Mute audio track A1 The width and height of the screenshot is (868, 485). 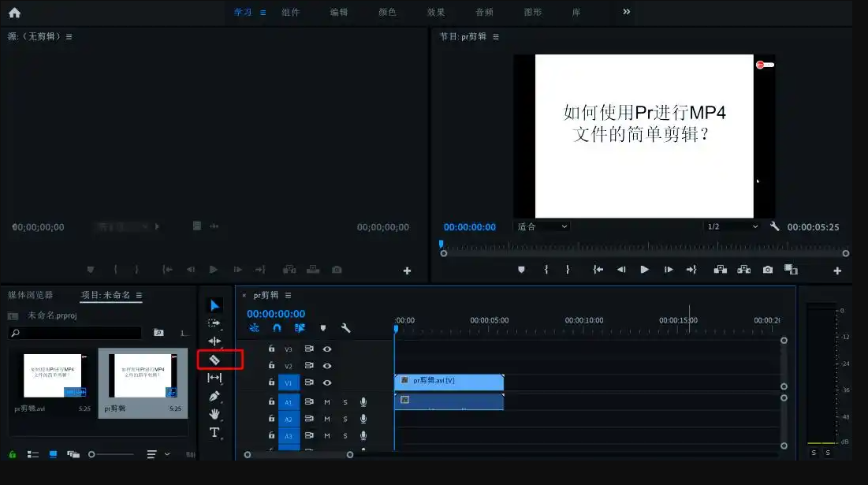click(x=327, y=402)
